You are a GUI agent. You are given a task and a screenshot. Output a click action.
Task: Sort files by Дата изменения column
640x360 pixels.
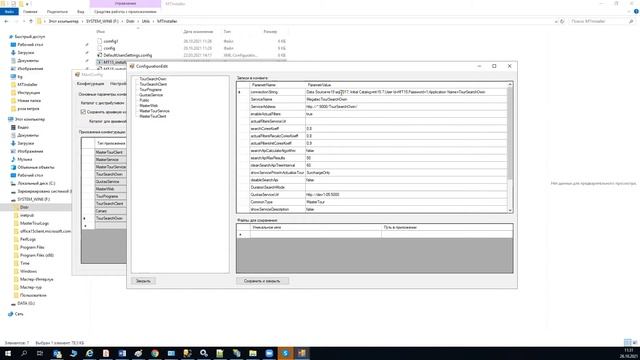[x=198, y=31]
